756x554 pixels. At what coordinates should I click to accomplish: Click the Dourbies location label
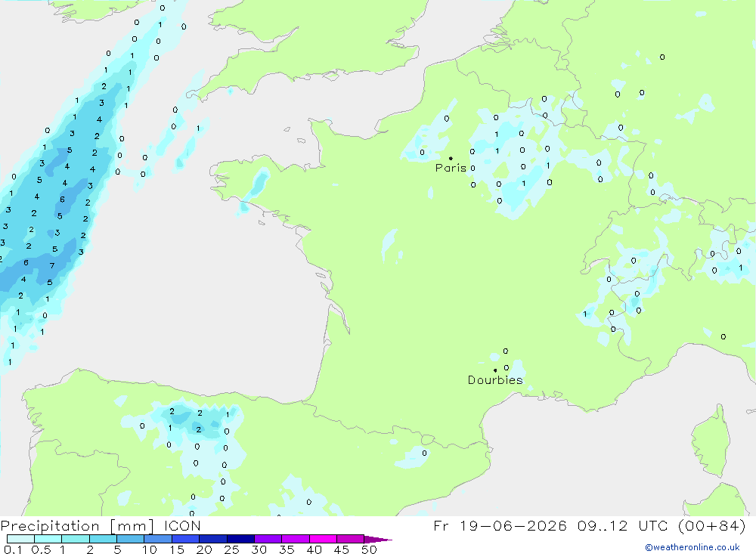point(495,380)
